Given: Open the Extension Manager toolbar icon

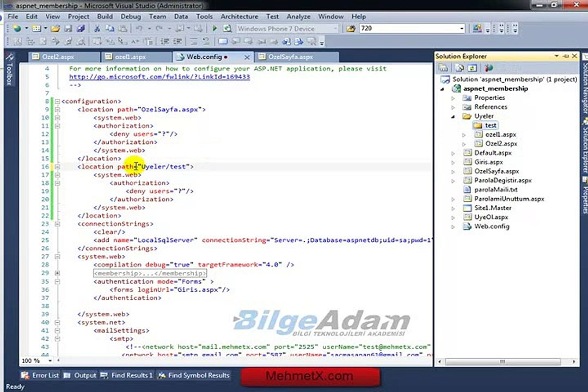Looking at the screenshot, I should click(x=477, y=28).
